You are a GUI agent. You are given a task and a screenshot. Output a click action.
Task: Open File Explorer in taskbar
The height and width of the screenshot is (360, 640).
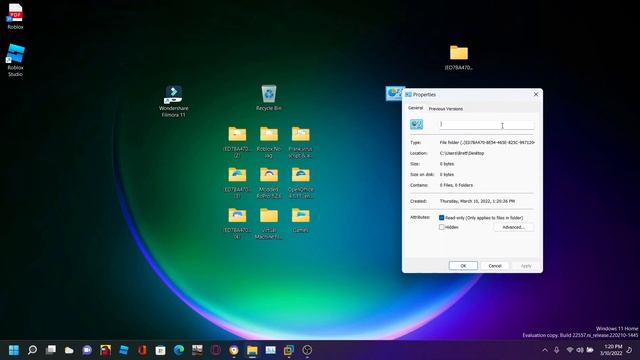click(x=252, y=350)
